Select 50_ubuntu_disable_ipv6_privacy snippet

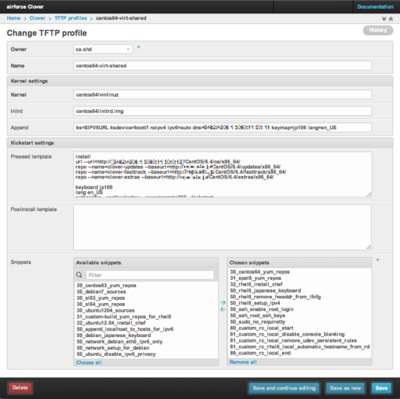pos(116,354)
